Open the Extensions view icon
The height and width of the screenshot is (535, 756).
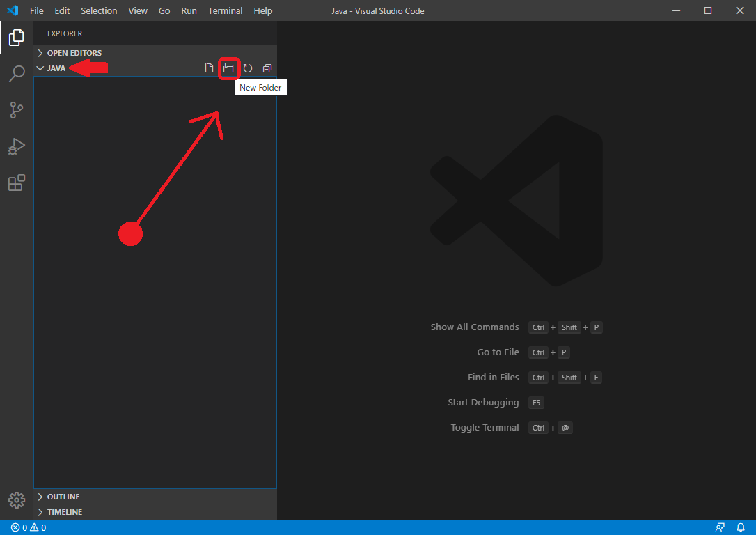(x=17, y=183)
